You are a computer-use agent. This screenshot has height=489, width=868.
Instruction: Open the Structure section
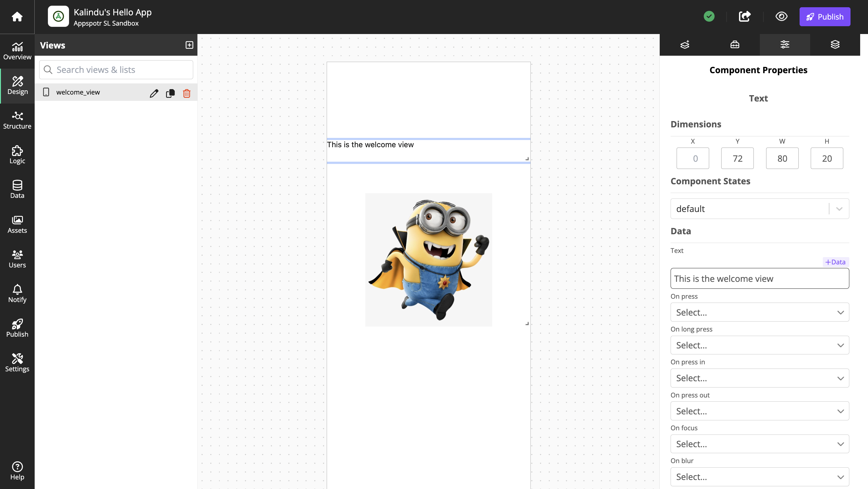point(17,120)
